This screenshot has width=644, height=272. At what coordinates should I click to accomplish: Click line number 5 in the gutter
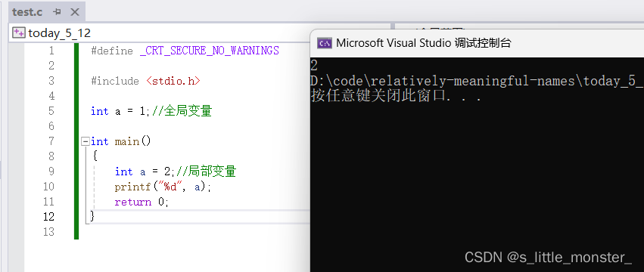pyautogui.click(x=51, y=111)
